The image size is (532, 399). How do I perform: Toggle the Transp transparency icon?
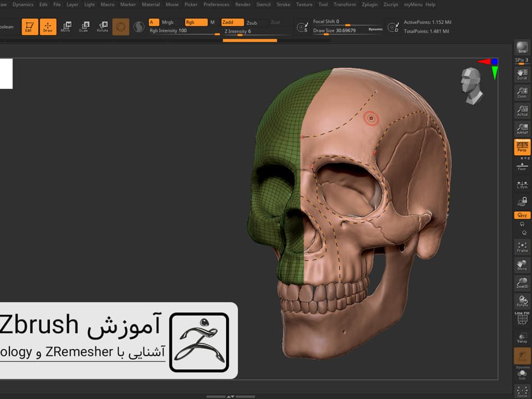pyautogui.click(x=522, y=337)
